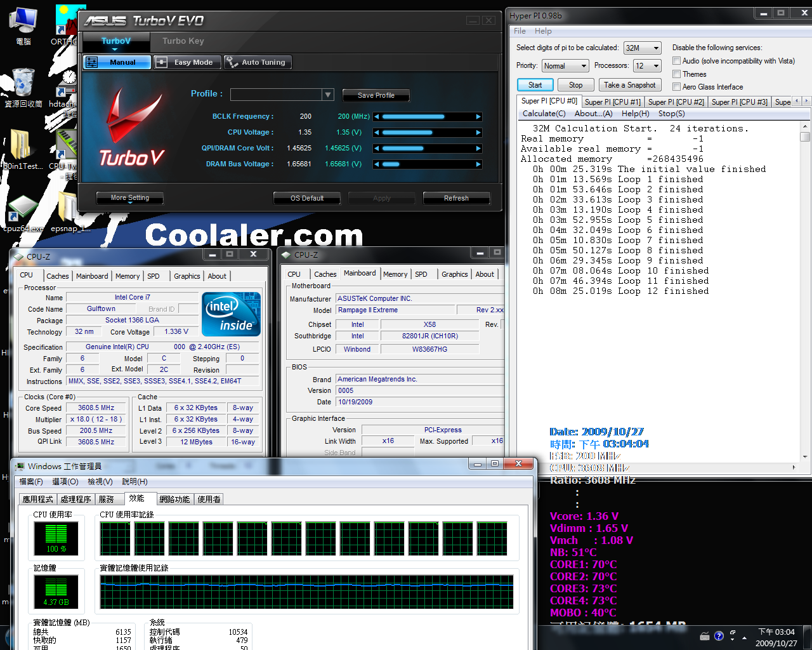Select the 處理程序 tab in Task Manager

pos(75,500)
